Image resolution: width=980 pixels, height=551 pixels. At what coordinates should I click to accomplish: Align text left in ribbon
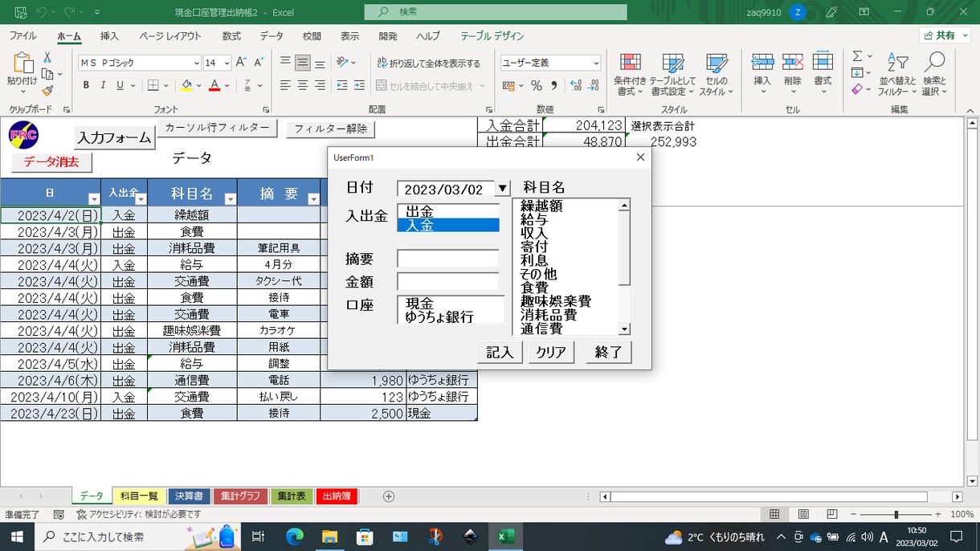pos(285,85)
